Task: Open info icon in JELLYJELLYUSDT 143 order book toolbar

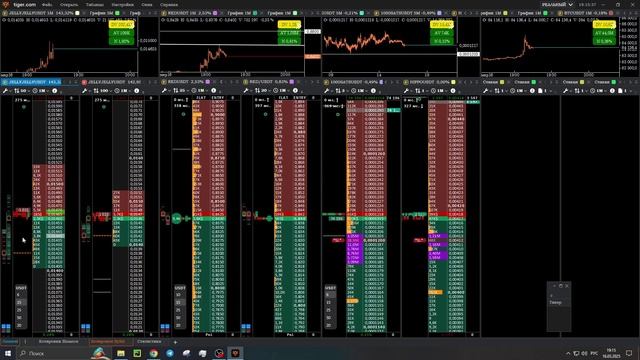Action: 54,91
